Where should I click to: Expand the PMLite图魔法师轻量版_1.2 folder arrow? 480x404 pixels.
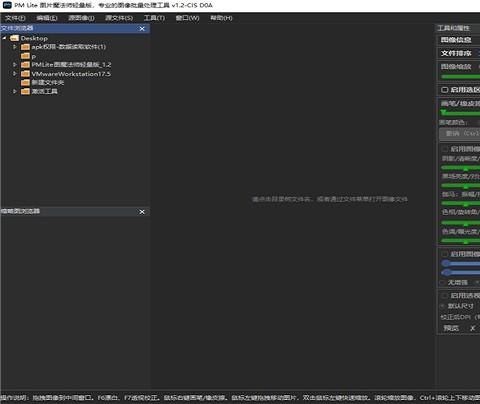pos(15,65)
